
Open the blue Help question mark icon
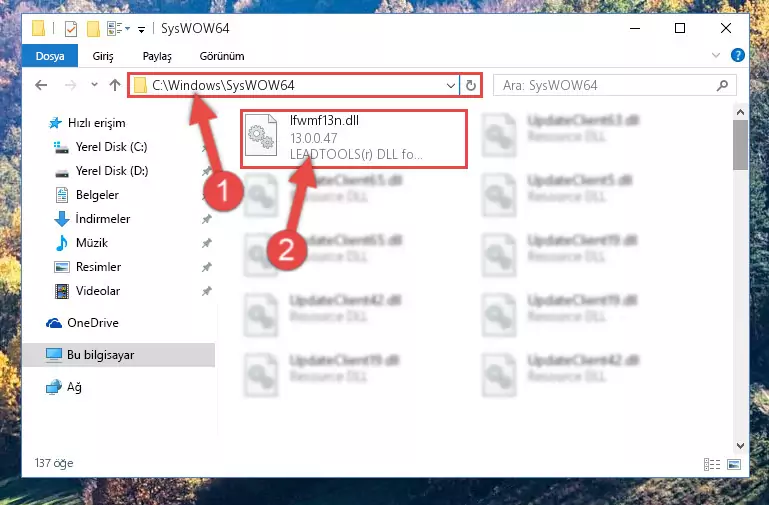737,55
